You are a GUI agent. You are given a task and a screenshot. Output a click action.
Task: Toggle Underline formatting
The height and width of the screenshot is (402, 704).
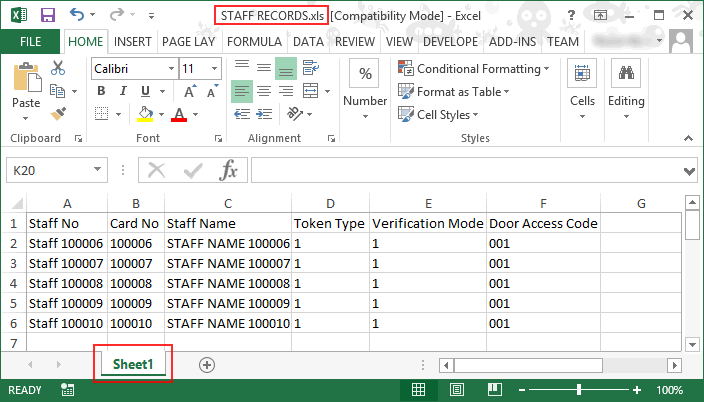point(145,92)
